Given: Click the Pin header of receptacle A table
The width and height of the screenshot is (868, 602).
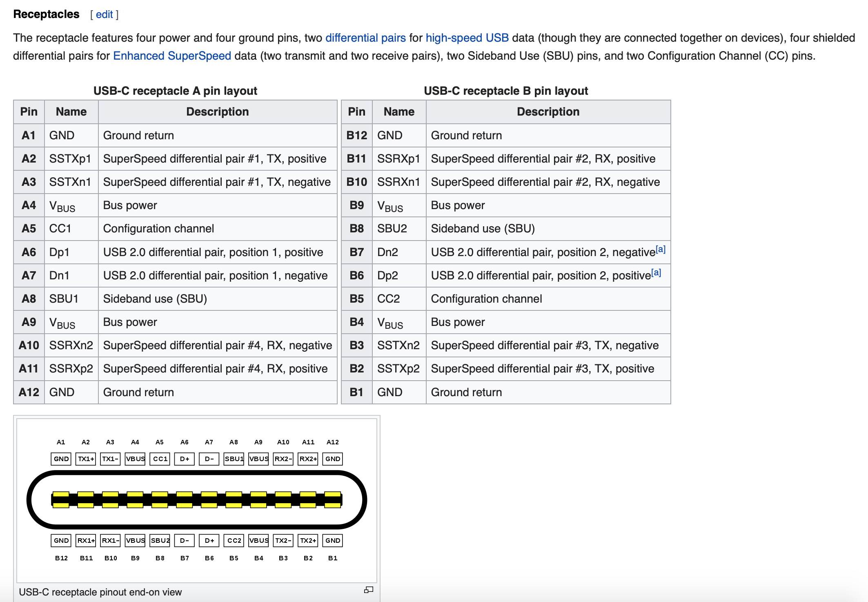Looking at the screenshot, I should (x=29, y=112).
